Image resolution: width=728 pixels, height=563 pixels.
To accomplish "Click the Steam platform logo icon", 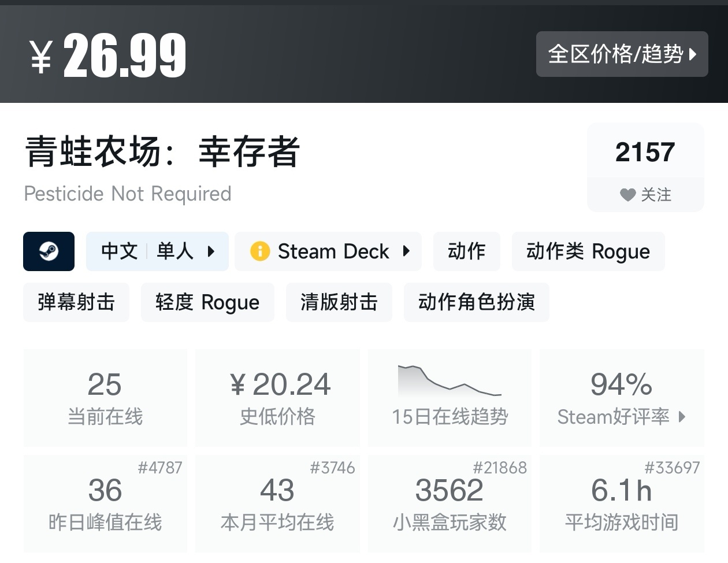I will (49, 251).
